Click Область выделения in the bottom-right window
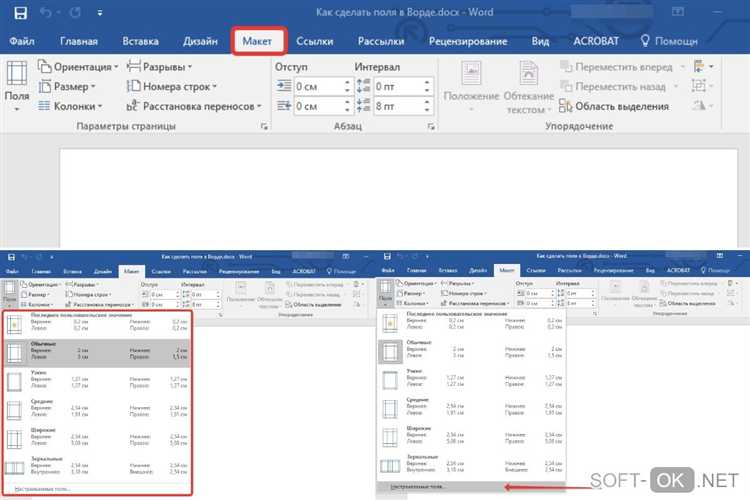This screenshot has width=750, height=500. (687, 303)
